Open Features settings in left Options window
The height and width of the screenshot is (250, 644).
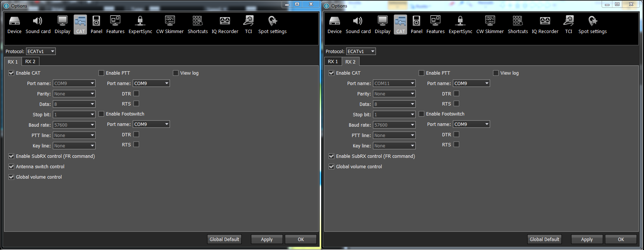115,25
